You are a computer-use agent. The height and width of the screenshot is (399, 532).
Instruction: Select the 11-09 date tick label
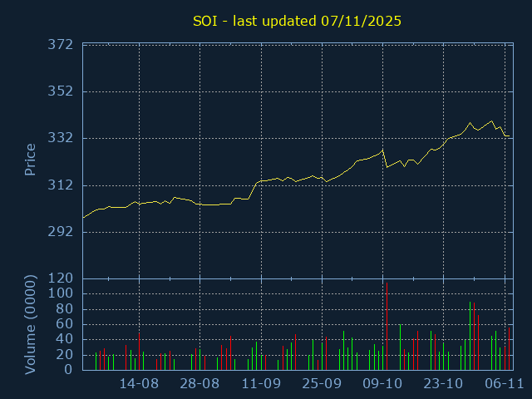coord(261,384)
